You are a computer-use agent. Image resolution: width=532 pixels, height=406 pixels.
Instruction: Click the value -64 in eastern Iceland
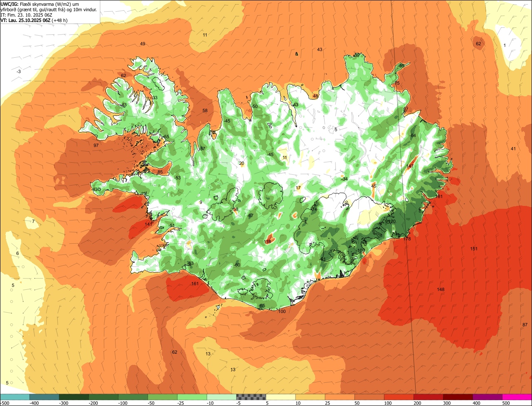413,135
